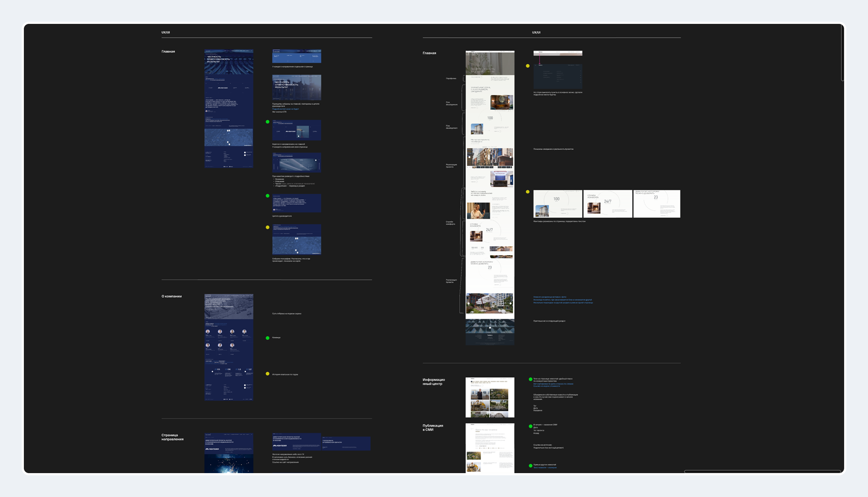This screenshot has height=497, width=868.
Task: Click the 'Страница направления' section label
Action: click(x=173, y=437)
